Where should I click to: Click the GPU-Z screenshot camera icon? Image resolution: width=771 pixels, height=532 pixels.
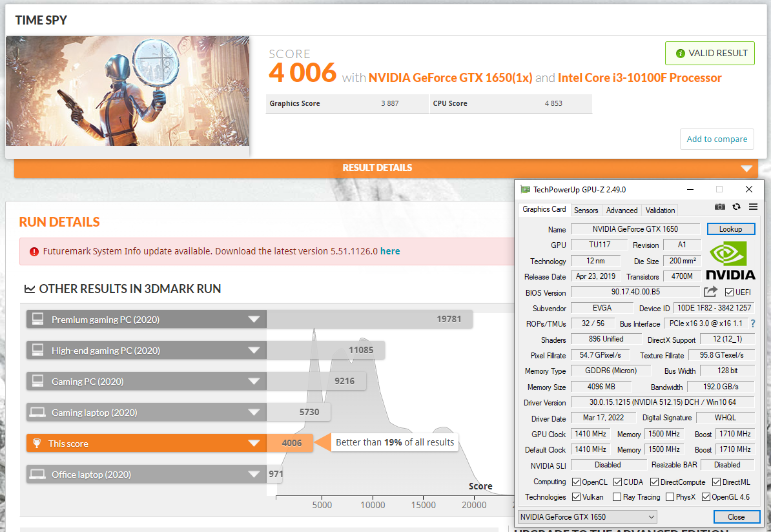[x=720, y=207]
